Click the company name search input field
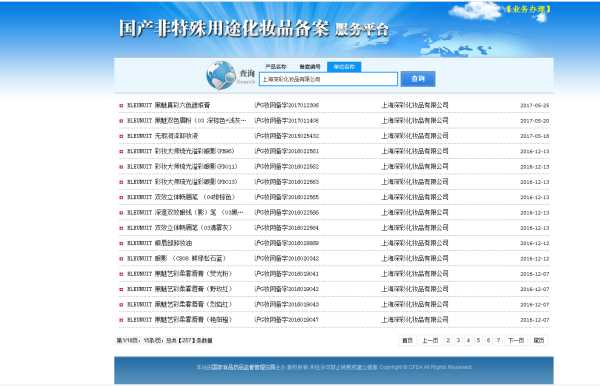 [x=328, y=79]
